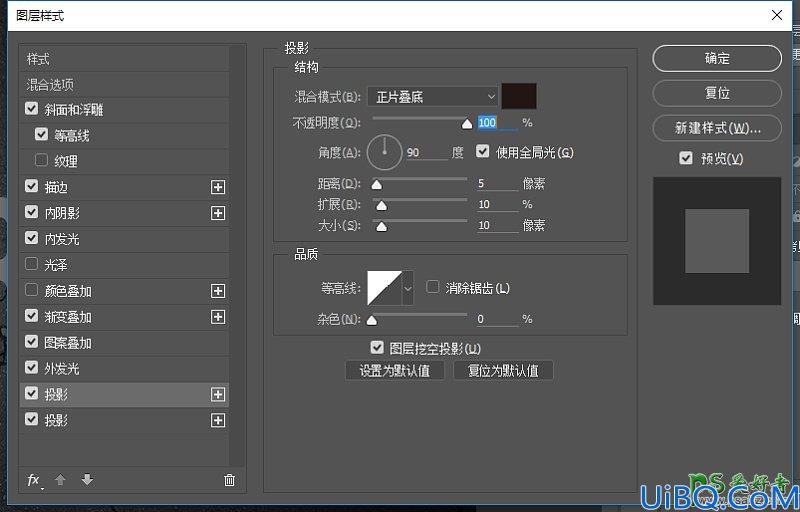Toggle the 斜面和浮雕 checkbox
Screen dimensions: 800x512
32,109
